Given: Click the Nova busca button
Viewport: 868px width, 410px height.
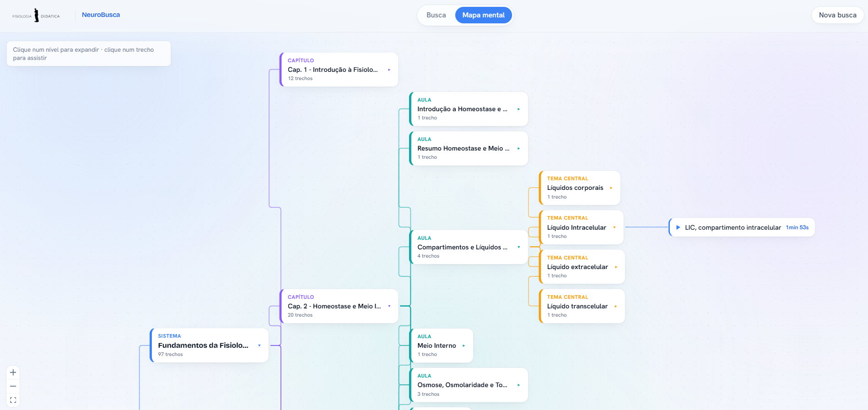Looking at the screenshot, I should point(837,15).
